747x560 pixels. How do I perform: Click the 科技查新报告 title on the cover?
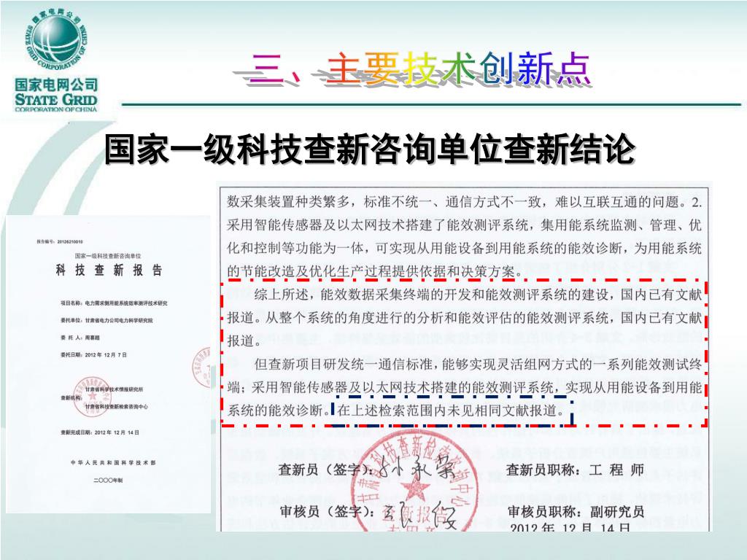pos(109,271)
